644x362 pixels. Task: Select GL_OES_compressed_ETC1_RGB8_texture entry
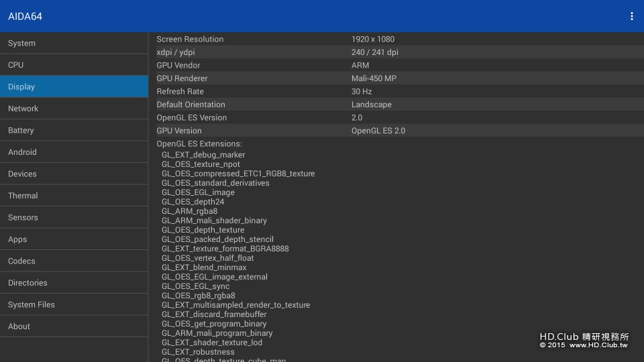[x=238, y=174]
